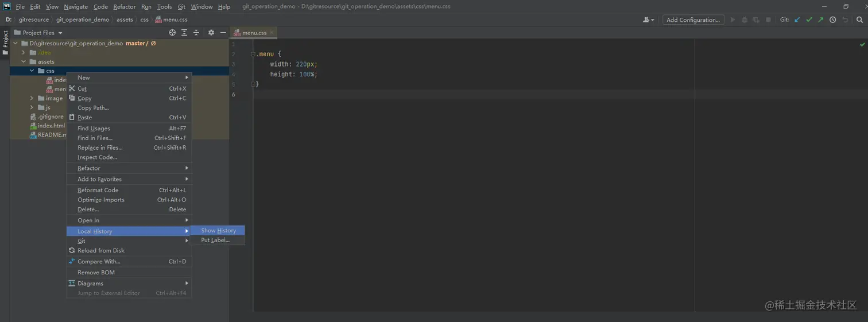Hide the Project panel with minus icon
The width and height of the screenshot is (868, 322).
tap(223, 33)
